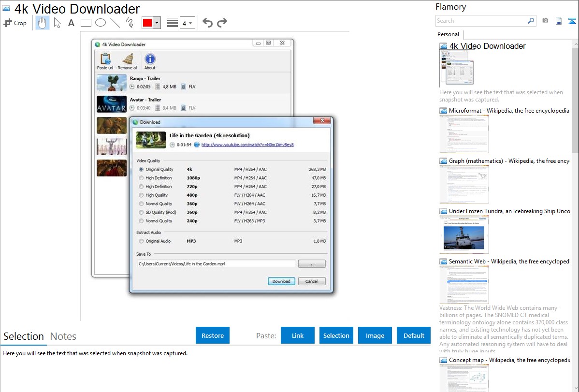The width and height of the screenshot is (579, 392).
Task: Open the Icebreaking Ship snapshot thumbnail
Action: point(464,234)
